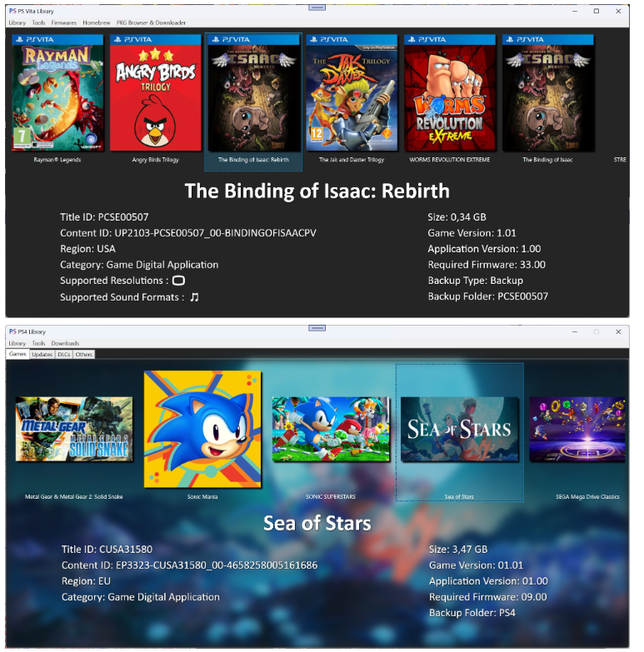Open Firmwares menu in PS Vita Library
Image resolution: width=644 pixels, height=652 pixels.
tap(63, 22)
